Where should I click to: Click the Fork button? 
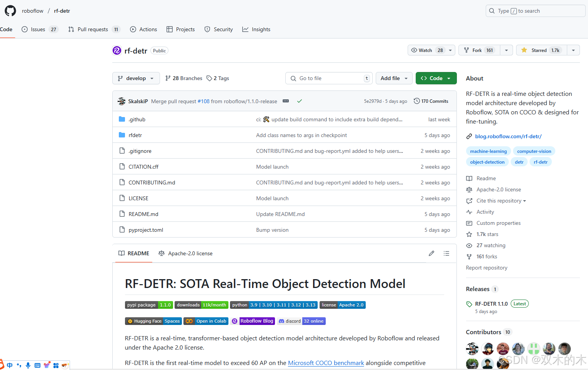pos(479,50)
